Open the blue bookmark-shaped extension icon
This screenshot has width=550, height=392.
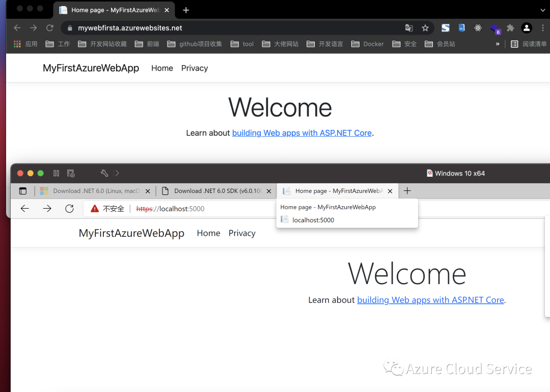click(x=461, y=27)
